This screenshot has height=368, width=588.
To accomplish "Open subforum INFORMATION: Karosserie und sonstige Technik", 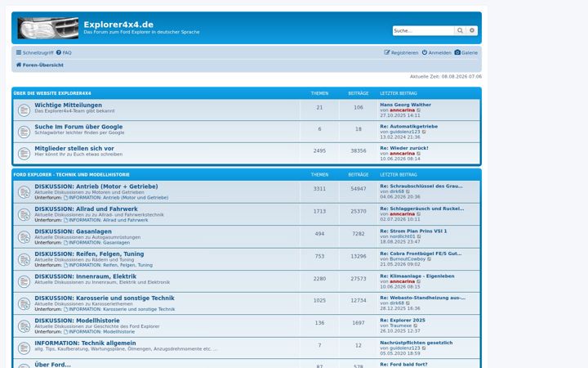I will 119,309.
